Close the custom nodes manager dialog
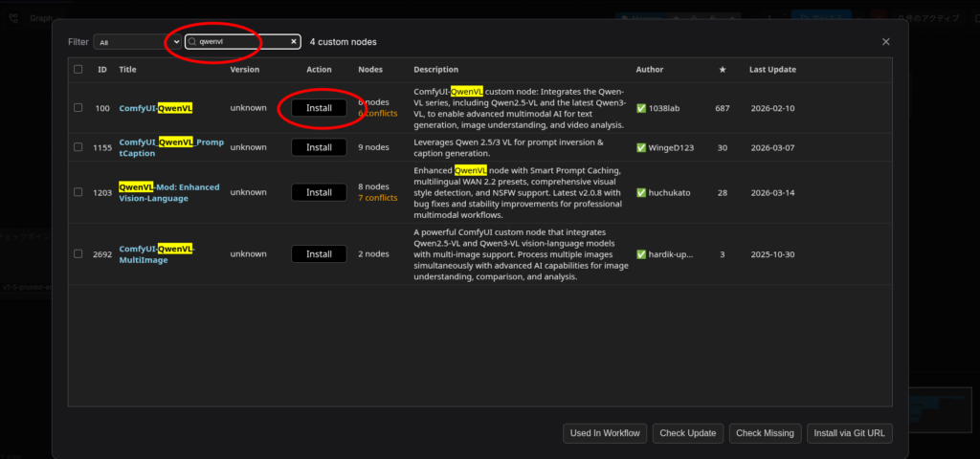Image resolution: width=980 pixels, height=459 pixels. tap(885, 42)
